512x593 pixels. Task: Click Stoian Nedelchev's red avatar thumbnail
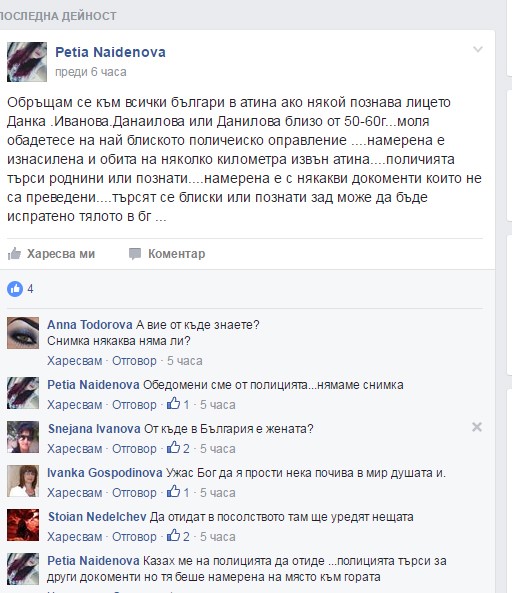pos(23,525)
